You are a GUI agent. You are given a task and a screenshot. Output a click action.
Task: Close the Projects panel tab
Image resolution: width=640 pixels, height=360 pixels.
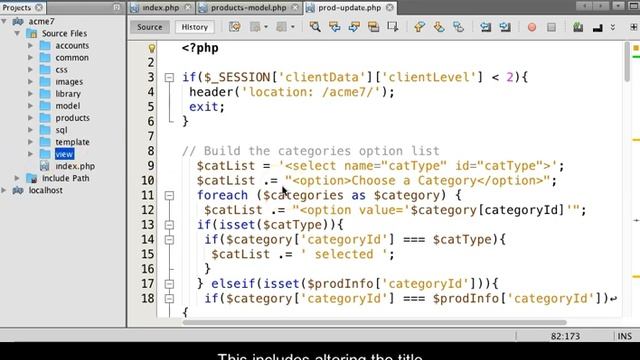click(x=38, y=7)
